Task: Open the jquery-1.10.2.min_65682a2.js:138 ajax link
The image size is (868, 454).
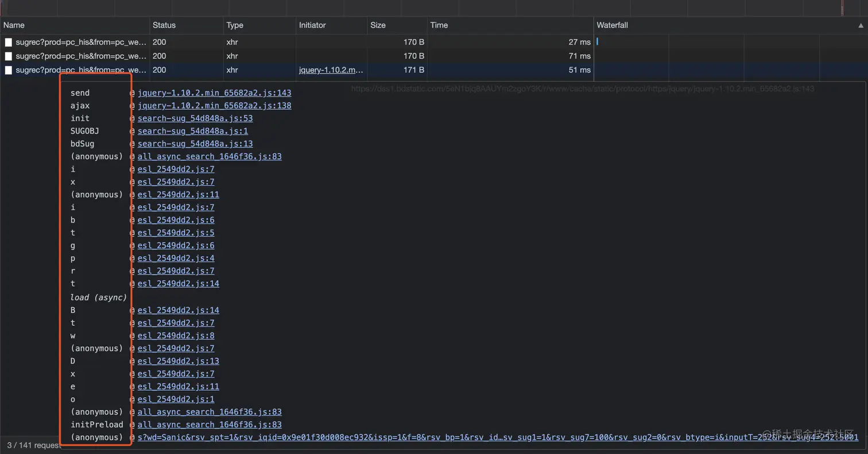Action: (x=214, y=106)
